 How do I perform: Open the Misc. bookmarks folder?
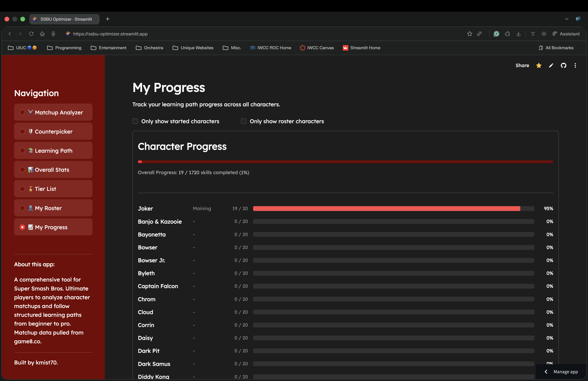point(232,48)
